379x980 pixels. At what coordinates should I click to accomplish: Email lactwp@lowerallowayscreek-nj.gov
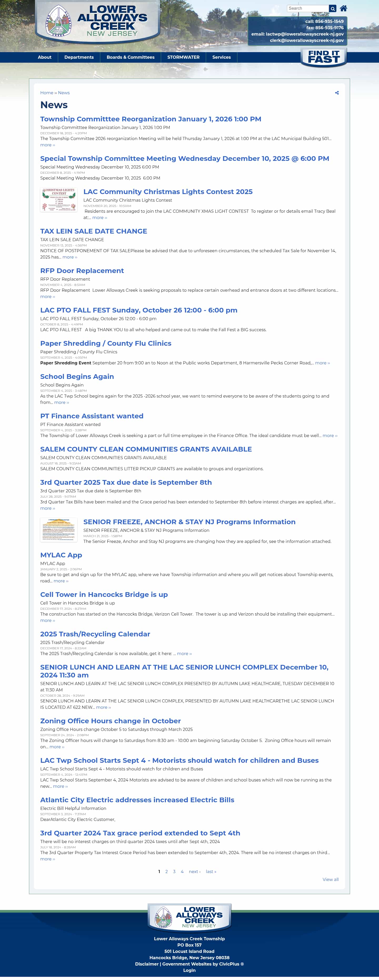(x=305, y=34)
